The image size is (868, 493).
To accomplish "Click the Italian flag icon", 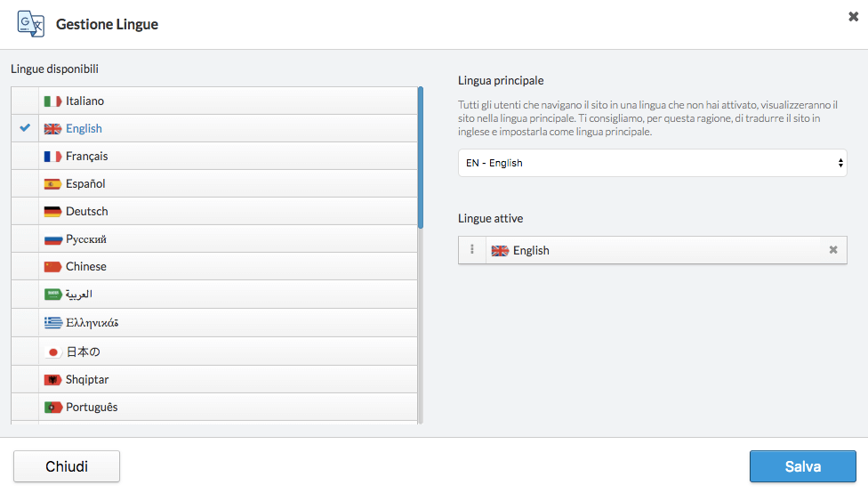I will click(x=52, y=101).
